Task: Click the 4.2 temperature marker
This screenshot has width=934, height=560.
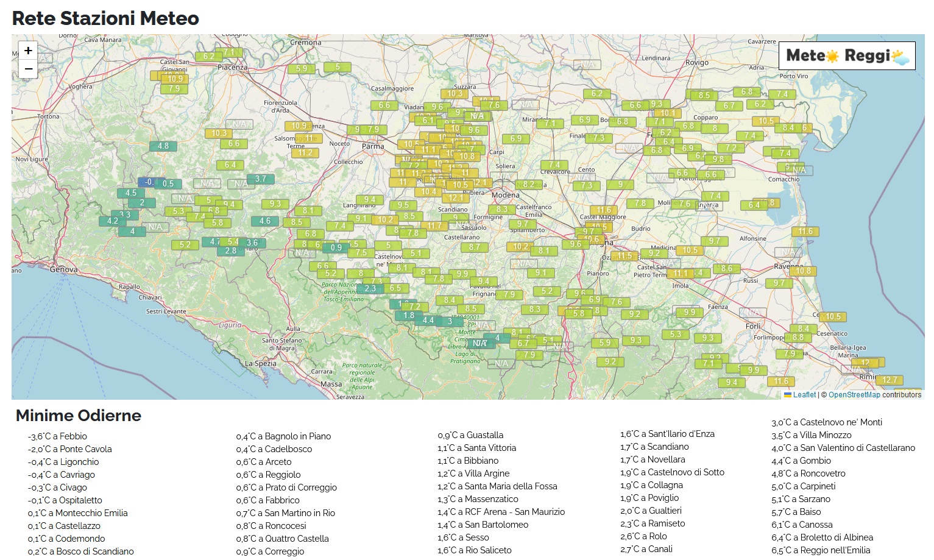Action: (113, 221)
